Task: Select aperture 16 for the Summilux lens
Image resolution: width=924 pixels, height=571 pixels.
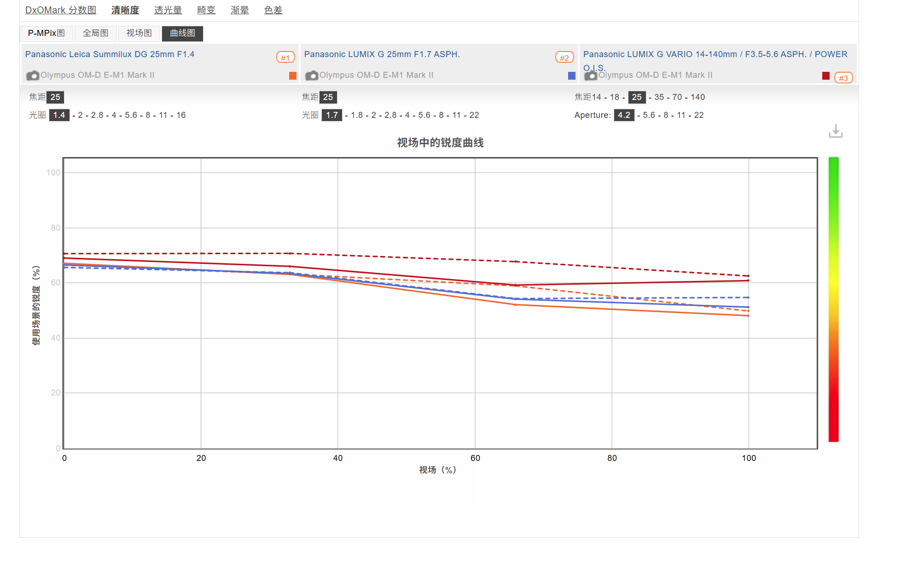Action: coord(181,115)
